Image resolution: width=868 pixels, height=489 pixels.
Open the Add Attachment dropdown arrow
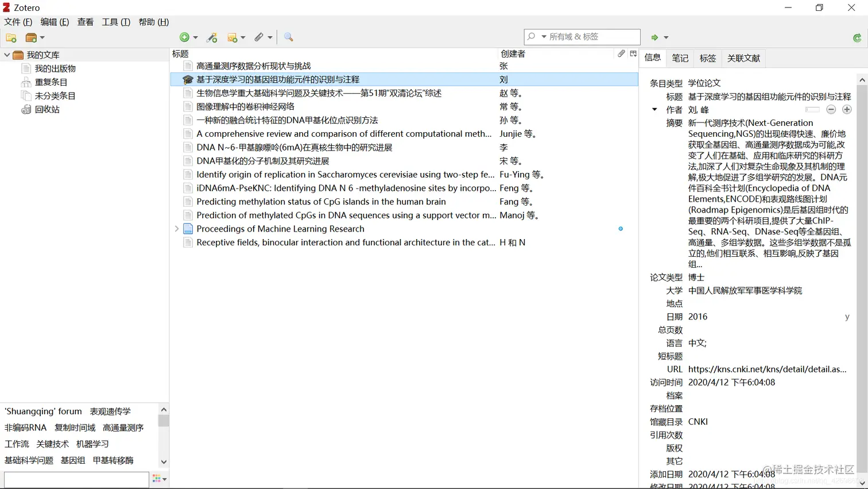[270, 37]
